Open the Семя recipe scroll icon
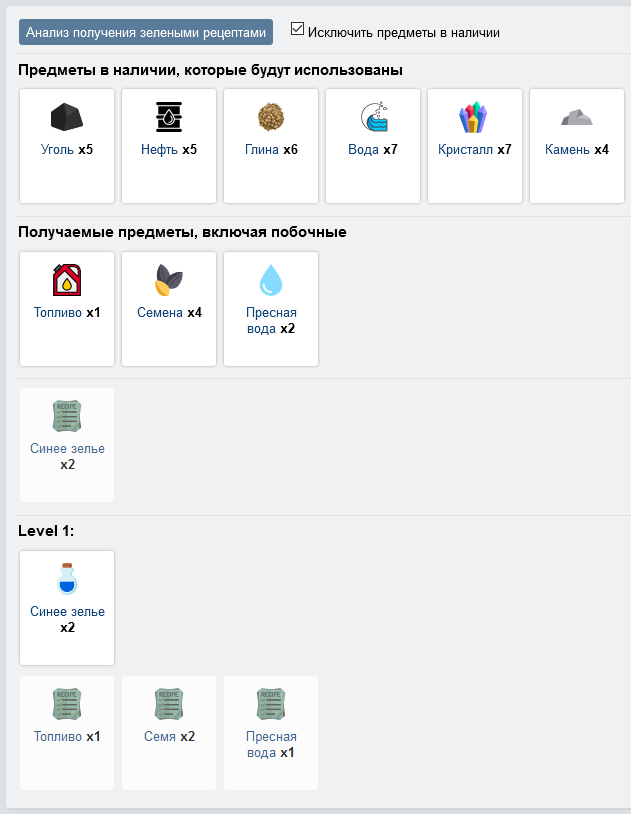631x814 pixels. [x=169, y=704]
